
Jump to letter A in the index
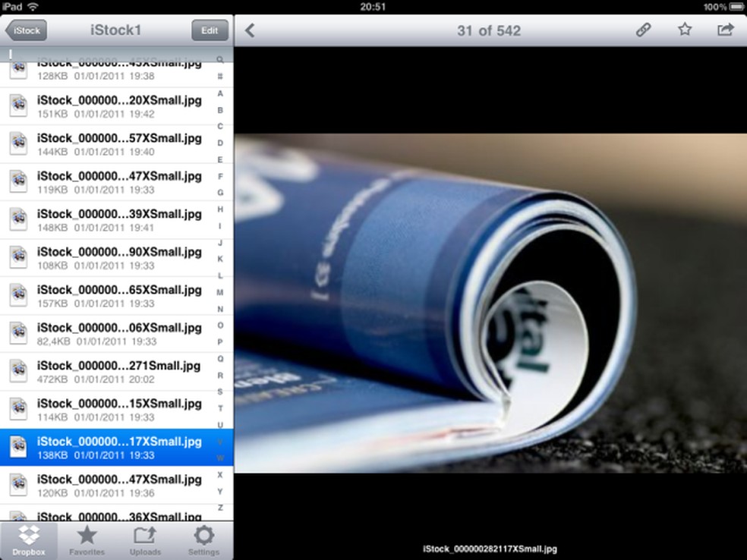click(x=220, y=93)
